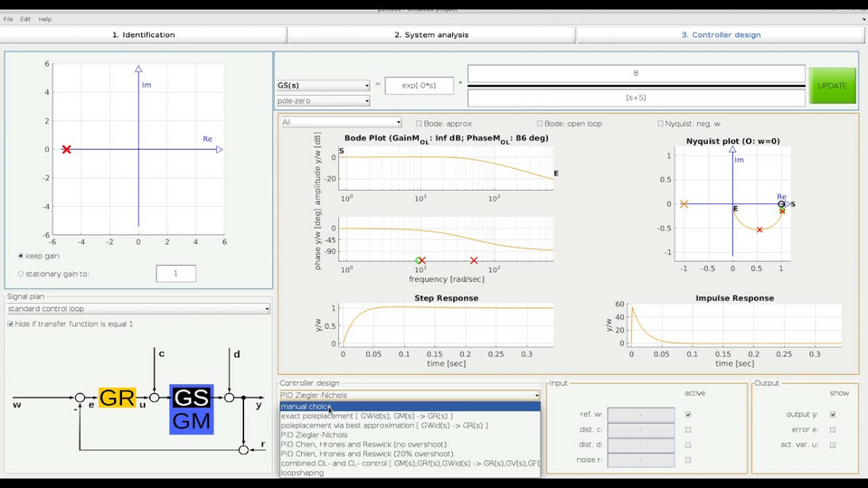Choose 'loopshaping' from controller design list

302,473
